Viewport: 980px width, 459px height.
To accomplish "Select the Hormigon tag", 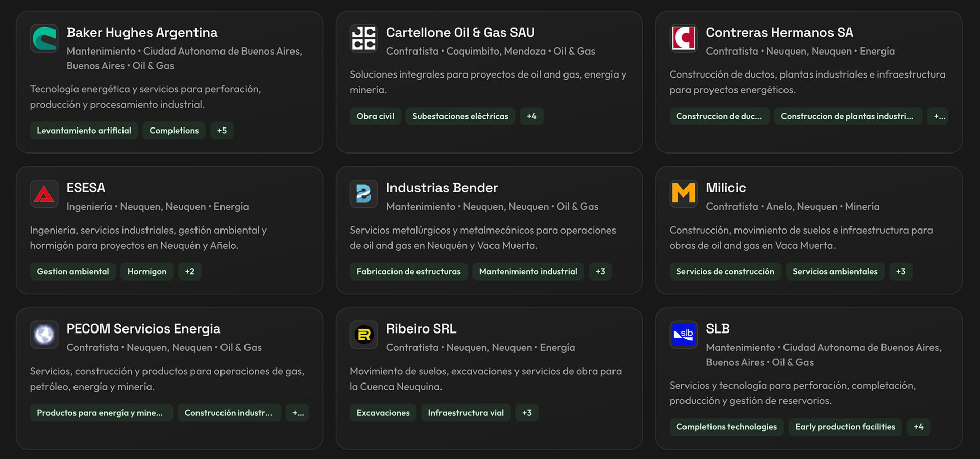I will point(147,272).
